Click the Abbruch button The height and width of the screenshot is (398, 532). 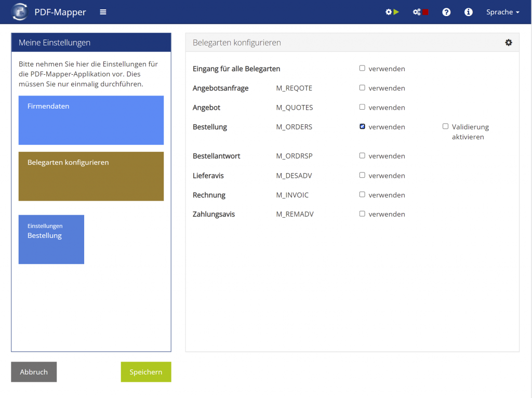34,372
